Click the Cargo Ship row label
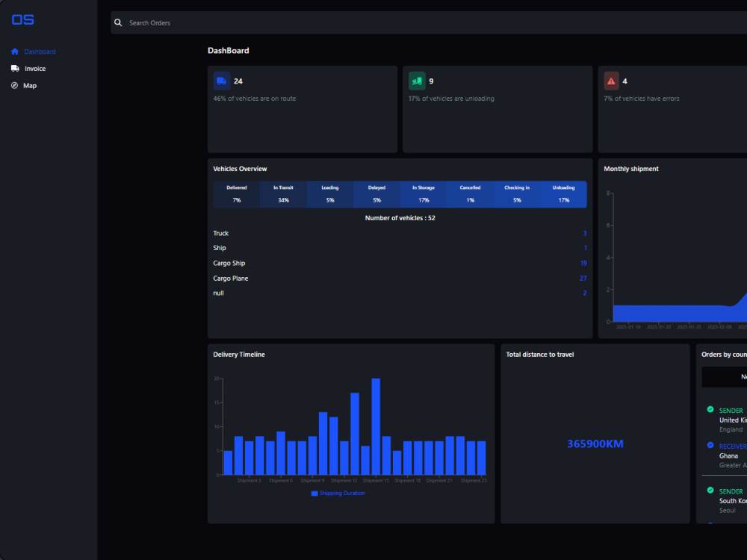Image resolution: width=747 pixels, height=560 pixels. pyautogui.click(x=229, y=264)
